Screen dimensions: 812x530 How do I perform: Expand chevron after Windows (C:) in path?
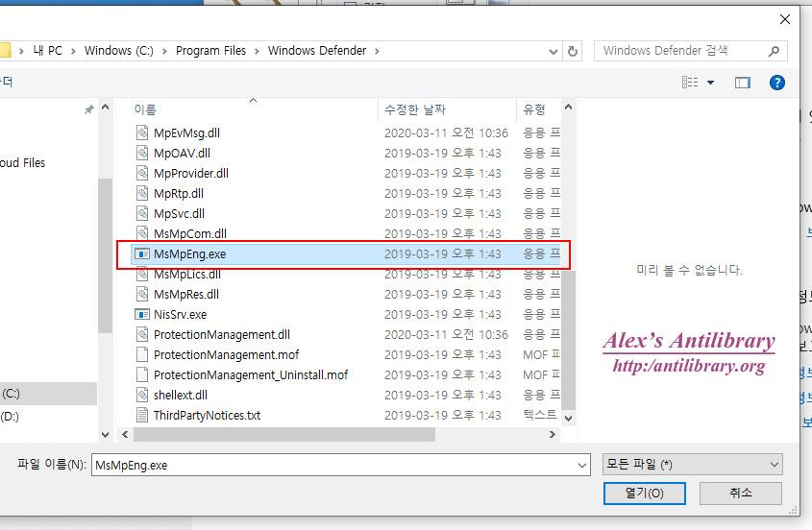(x=164, y=51)
